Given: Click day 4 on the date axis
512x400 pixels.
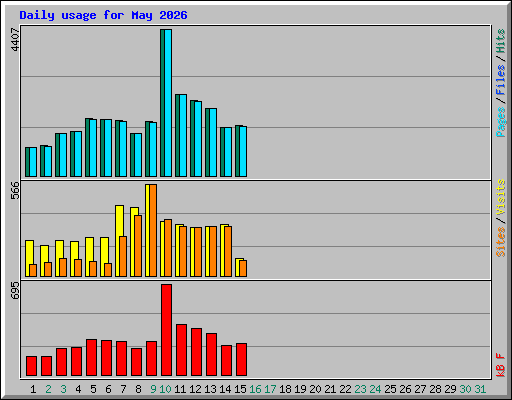Looking at the screenshot, I should pyautogui.click(x=78, y=389).
